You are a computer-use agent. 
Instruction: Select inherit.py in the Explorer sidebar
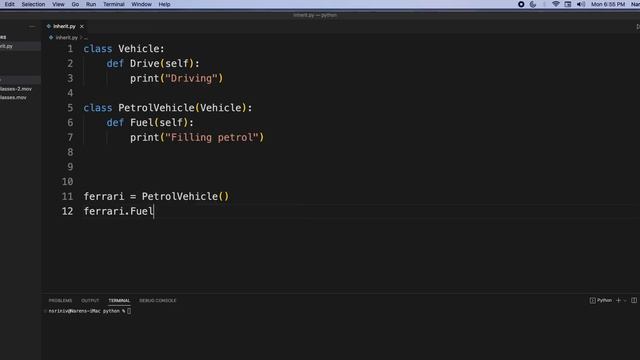(20, 46)
